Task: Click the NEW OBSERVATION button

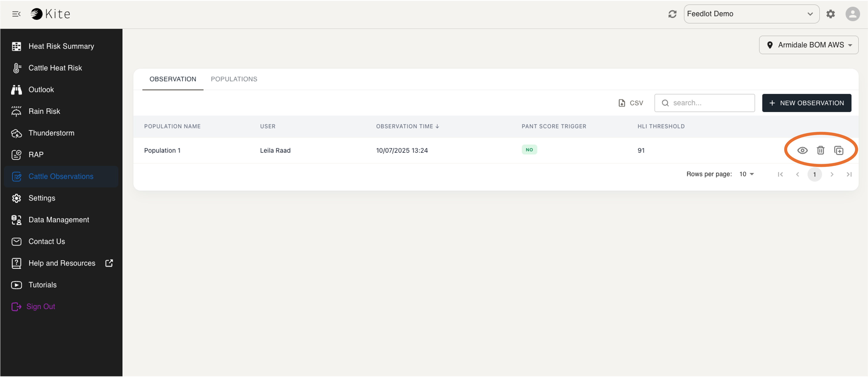Action: click(806, 103)
